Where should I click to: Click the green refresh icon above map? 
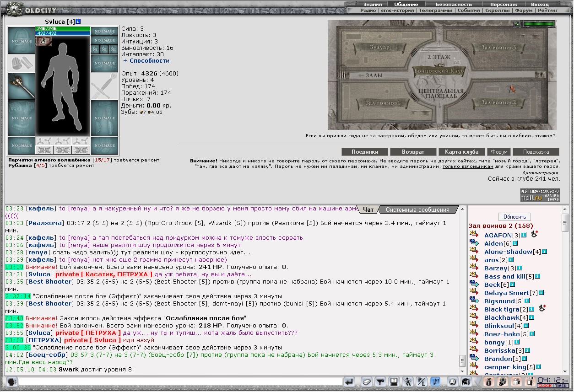point(517,24)
